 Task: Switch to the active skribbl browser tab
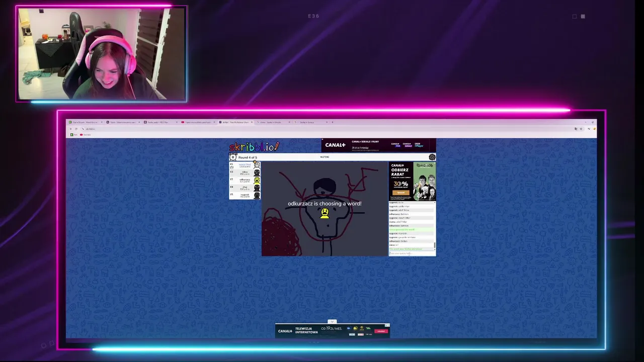[235, 122]
